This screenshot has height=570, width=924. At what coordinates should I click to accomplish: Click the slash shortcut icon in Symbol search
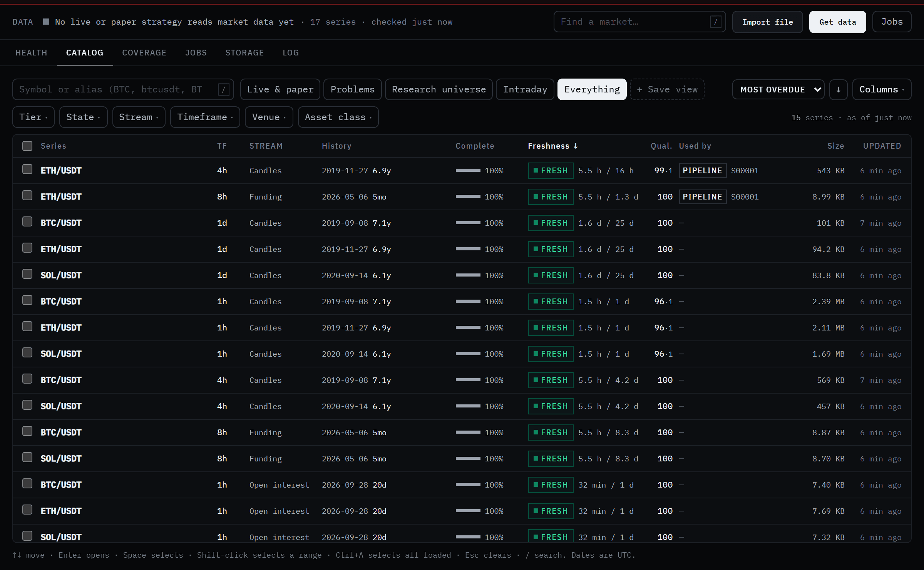tap(224, 89)
